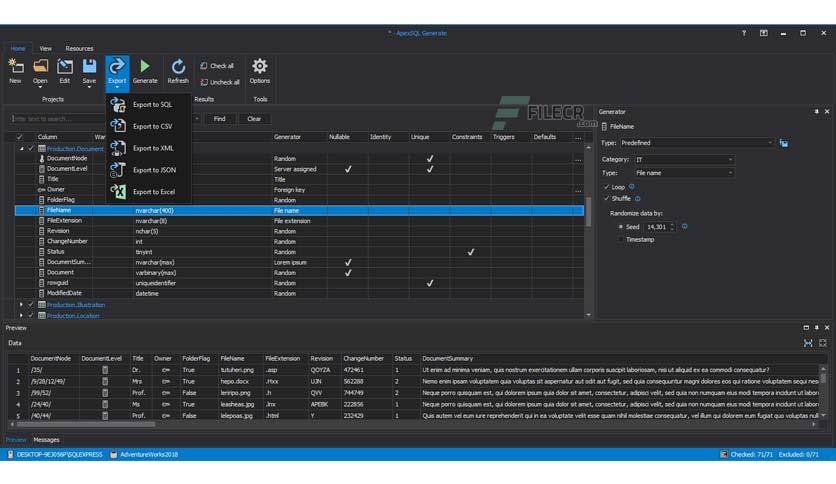
Task: Click the Seed value spinner arrows
Action: pos(672,227)
